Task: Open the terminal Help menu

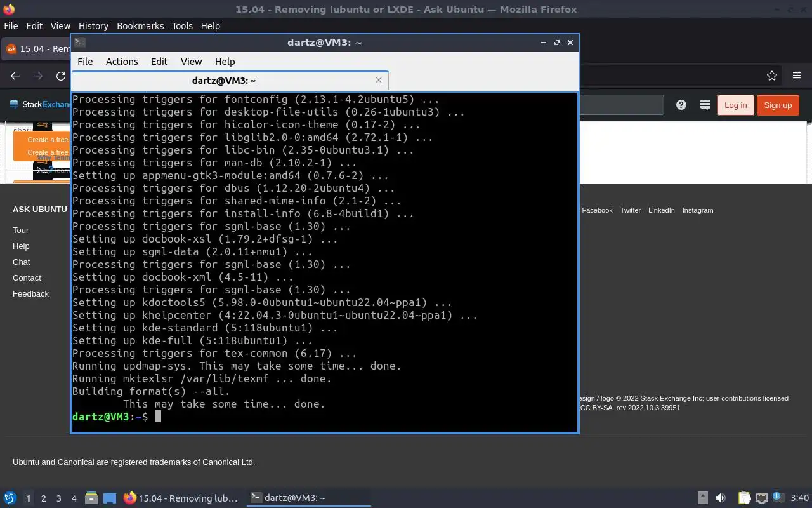Action: (x=225, y=62)
